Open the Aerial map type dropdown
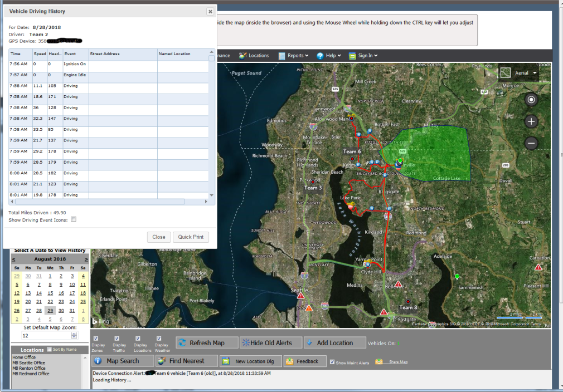This screenshot has width=563, height=392. tap(526, 73)
